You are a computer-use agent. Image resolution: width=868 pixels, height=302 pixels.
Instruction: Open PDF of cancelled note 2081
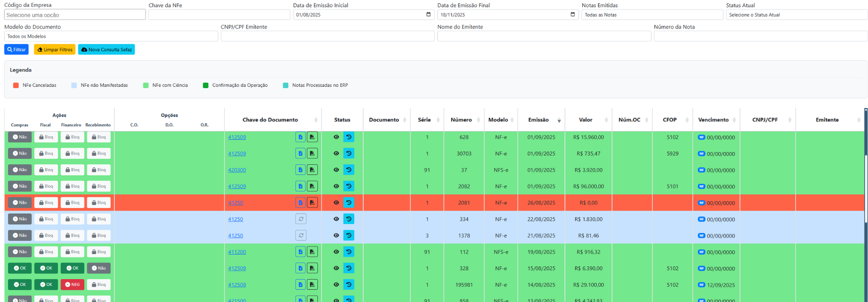pyautogui.click(x=312, y=203)
